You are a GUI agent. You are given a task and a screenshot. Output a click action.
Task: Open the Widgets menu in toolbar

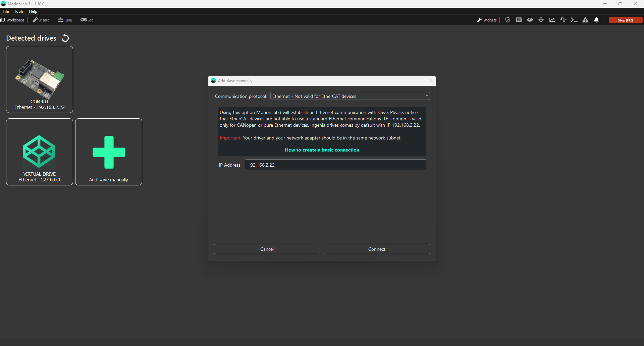[x=487, y=20]
